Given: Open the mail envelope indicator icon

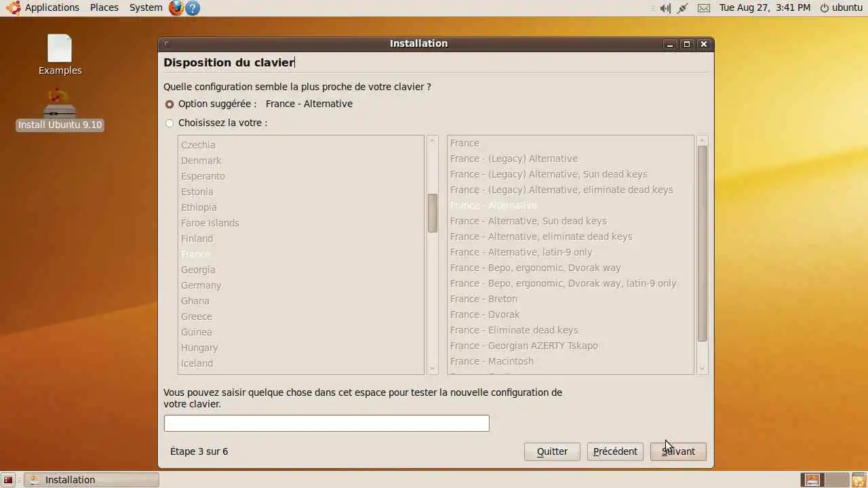Looking at the screenshot, I should 704,8.
